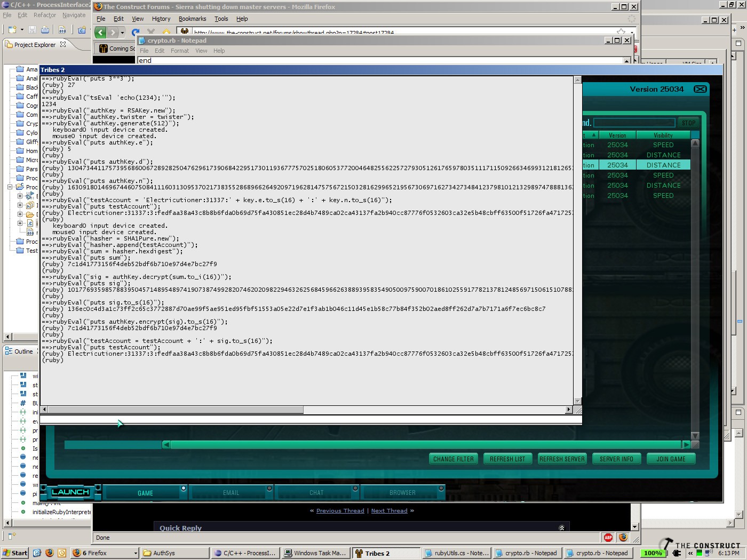This screenshot has width=747, height=560.
Task: Open the AuthSys folder taskbar button
Action: pyautogui.click(x=176, y=553)
